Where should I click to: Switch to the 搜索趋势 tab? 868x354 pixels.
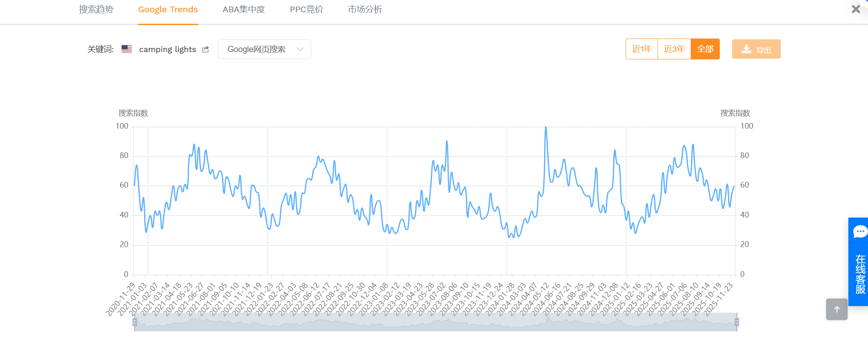96,9
